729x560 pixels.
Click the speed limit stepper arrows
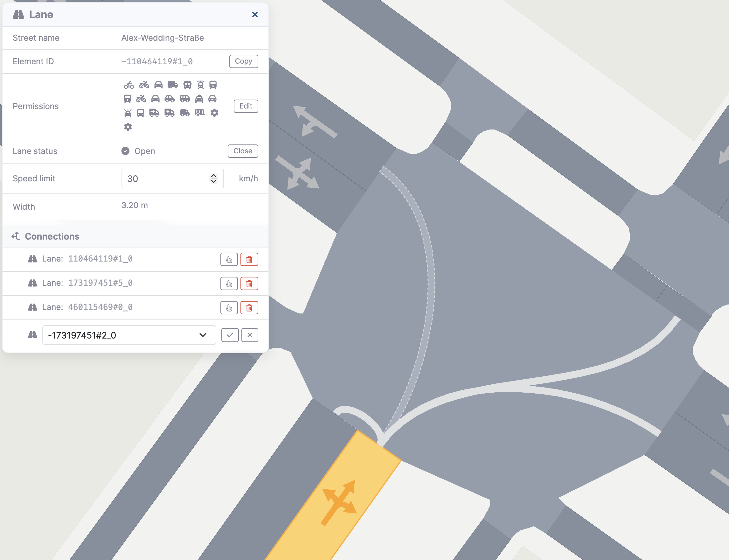pyautogui.click(x=213, y=179)
